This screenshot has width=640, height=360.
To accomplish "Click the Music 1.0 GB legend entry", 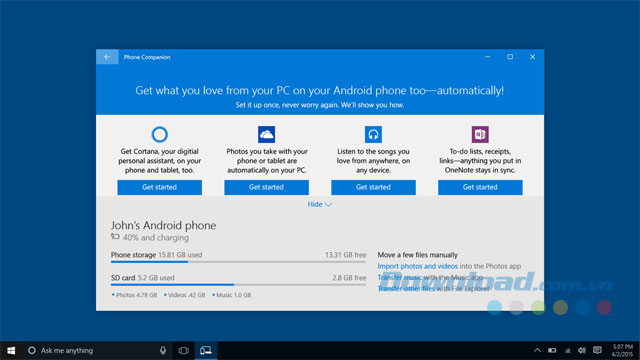I will point(232,295).
